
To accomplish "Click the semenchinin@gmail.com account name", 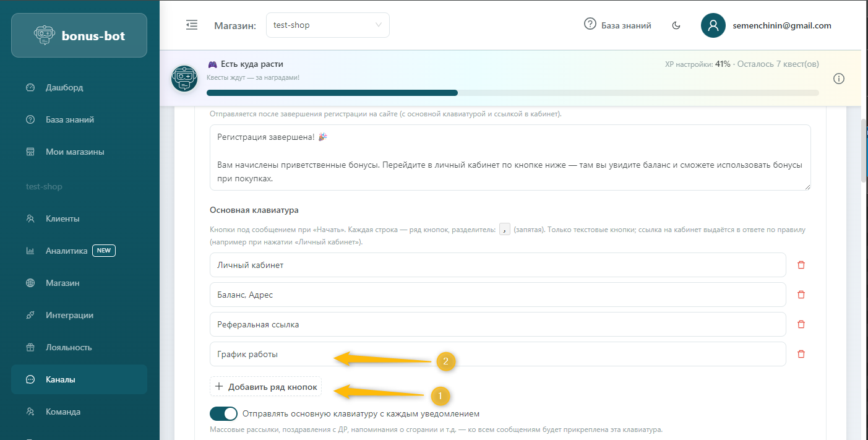I will (x=782, y=25).
